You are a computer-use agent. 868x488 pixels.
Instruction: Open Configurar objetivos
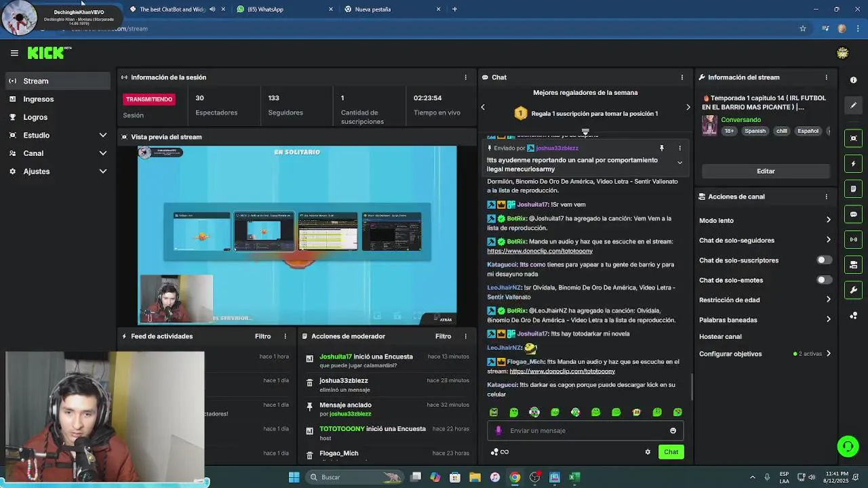tap(765, 354)
